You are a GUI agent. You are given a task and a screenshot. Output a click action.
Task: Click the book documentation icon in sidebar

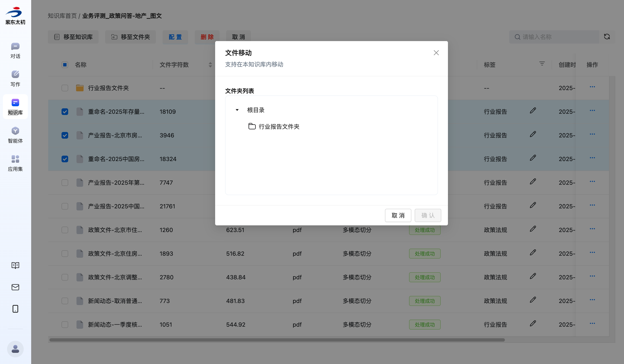(x=15, y=265)
